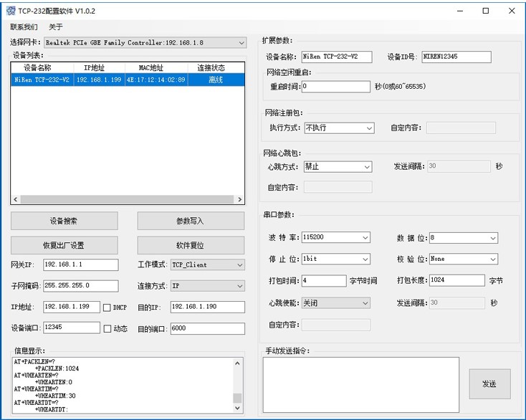Click the 手动发送指令 text area
526x420 pixels.
(x=361, y=384)
